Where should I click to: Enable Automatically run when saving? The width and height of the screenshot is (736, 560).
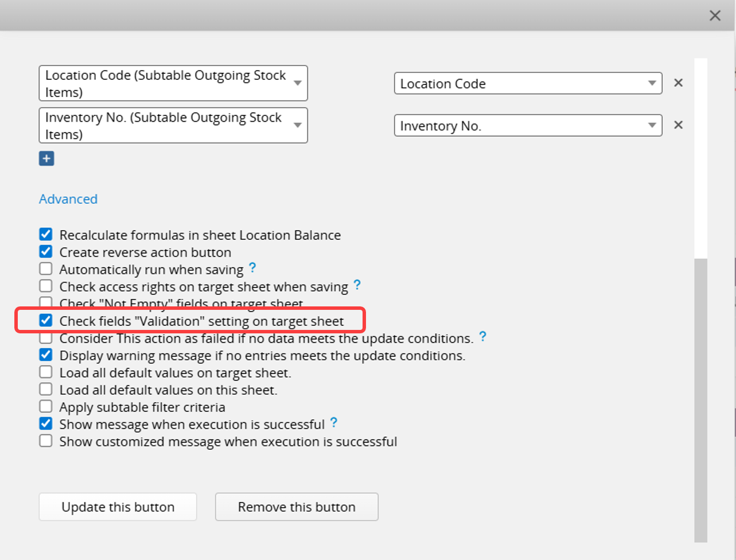click(x=46, y=269)
